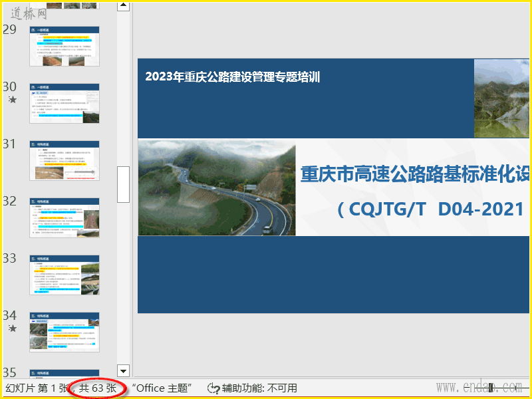The height and width of the screenshot is (399, 532).
Task: Click scroll up arrow of thumbnail pane
Action: pos(123,5)
